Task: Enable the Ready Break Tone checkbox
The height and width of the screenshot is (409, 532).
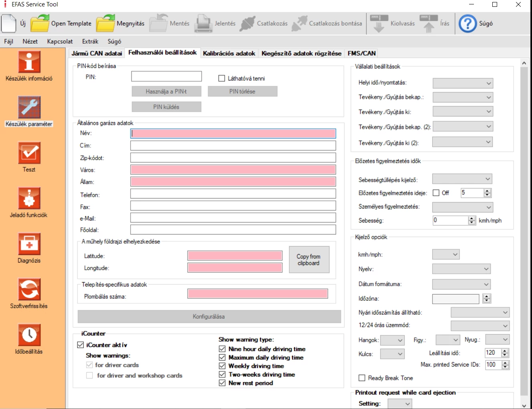Action: pyautogui.click(x=362, y=378)
